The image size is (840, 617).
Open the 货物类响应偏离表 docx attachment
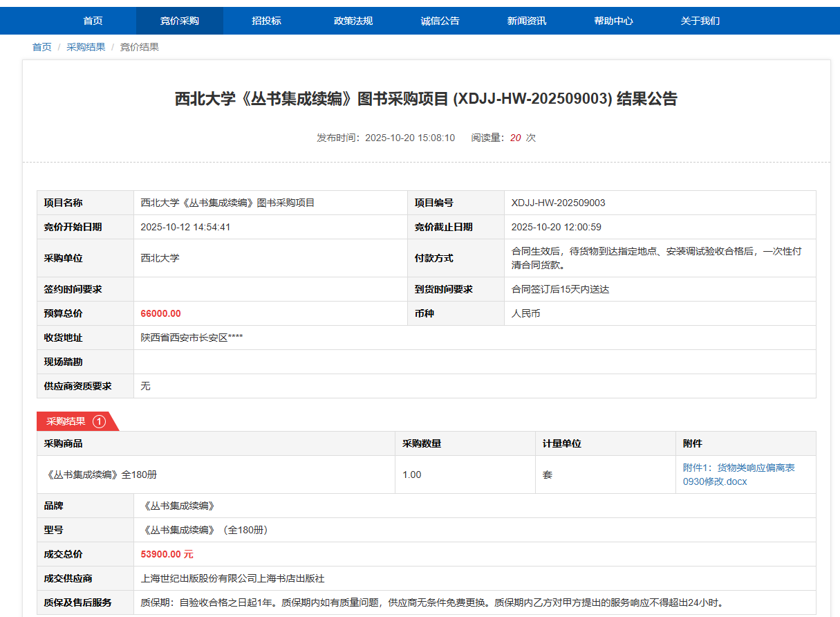pyautogui.click(x=738, y=475)
